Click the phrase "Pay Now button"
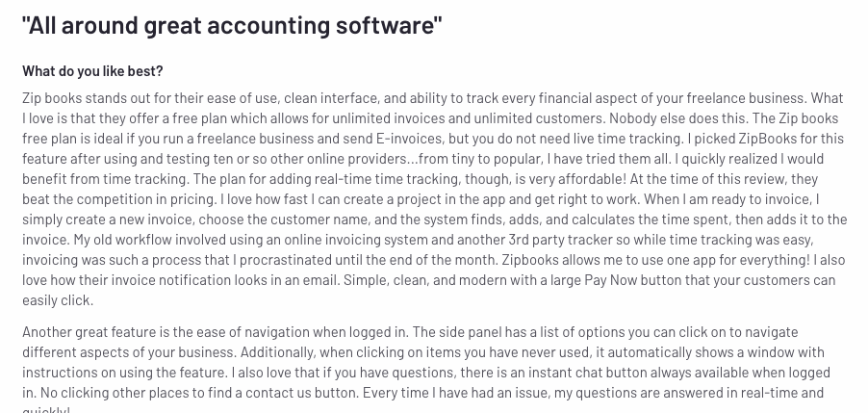Screen dimensions: 868x413 tap(633, 280)
